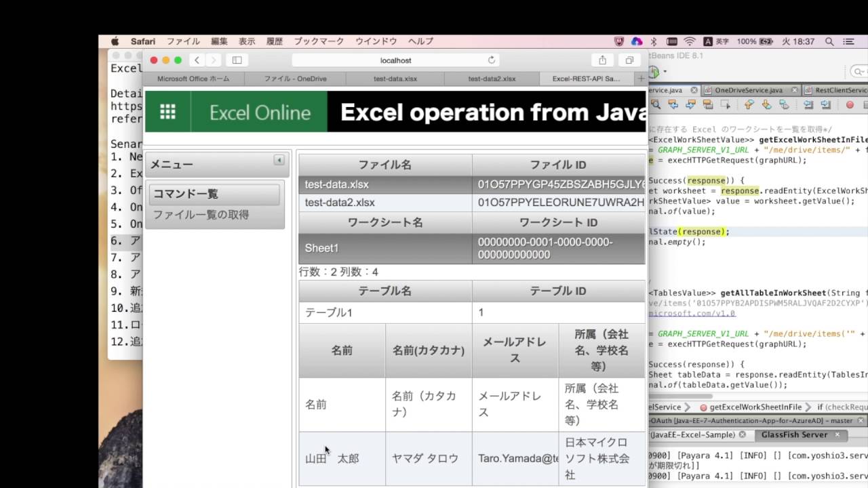Click the Safari localhost address bar

point(395,60)
